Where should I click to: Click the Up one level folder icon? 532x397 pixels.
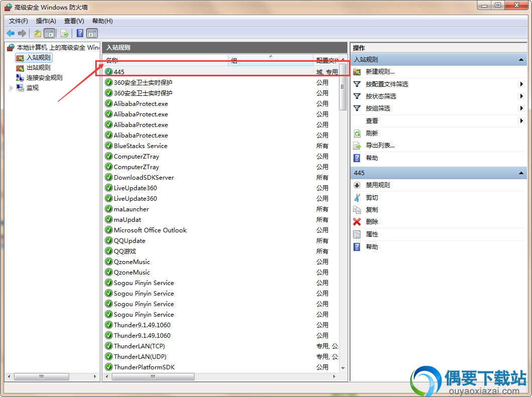(x=37, y=33)
